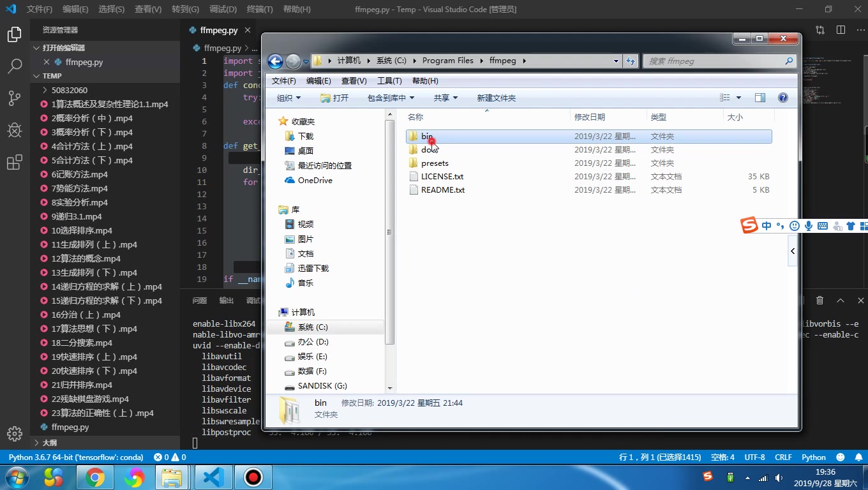Viewport: 868px width, 490px height.
Task: Open Source Control icon in activity bar
Action: point(14,98)
